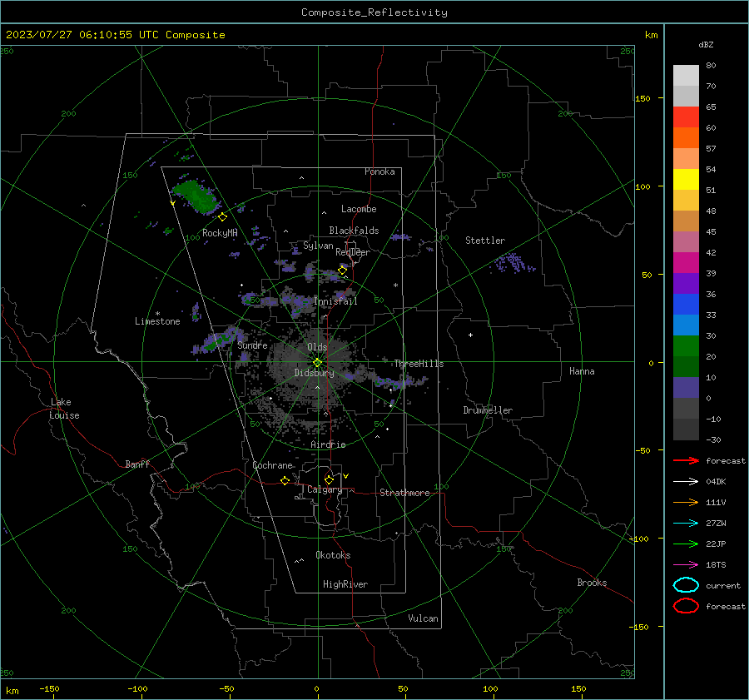
Task: Pick the bright orange dBZ legend swatch
Action: (x=686, y=138)
